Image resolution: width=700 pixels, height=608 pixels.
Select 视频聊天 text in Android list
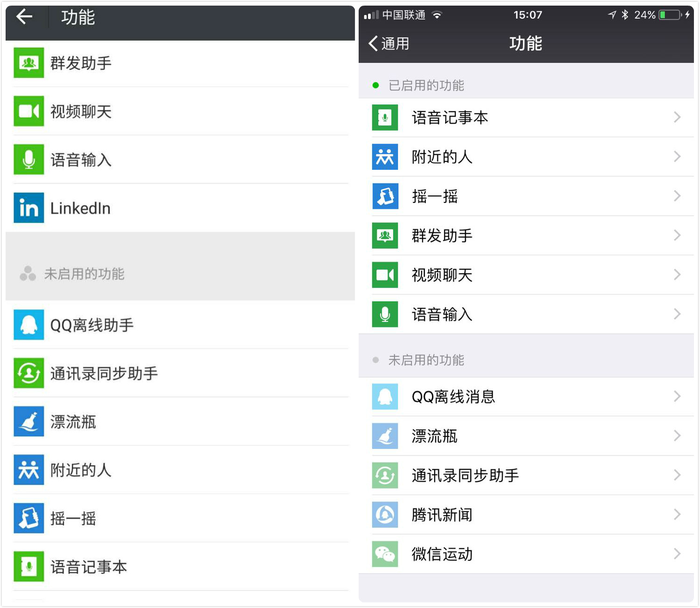point(81,112)
